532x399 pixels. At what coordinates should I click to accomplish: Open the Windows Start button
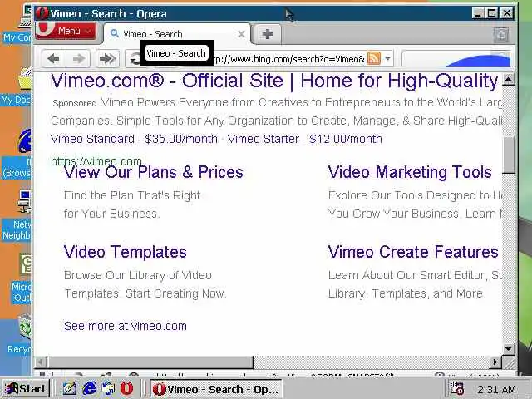pos(26,388)
